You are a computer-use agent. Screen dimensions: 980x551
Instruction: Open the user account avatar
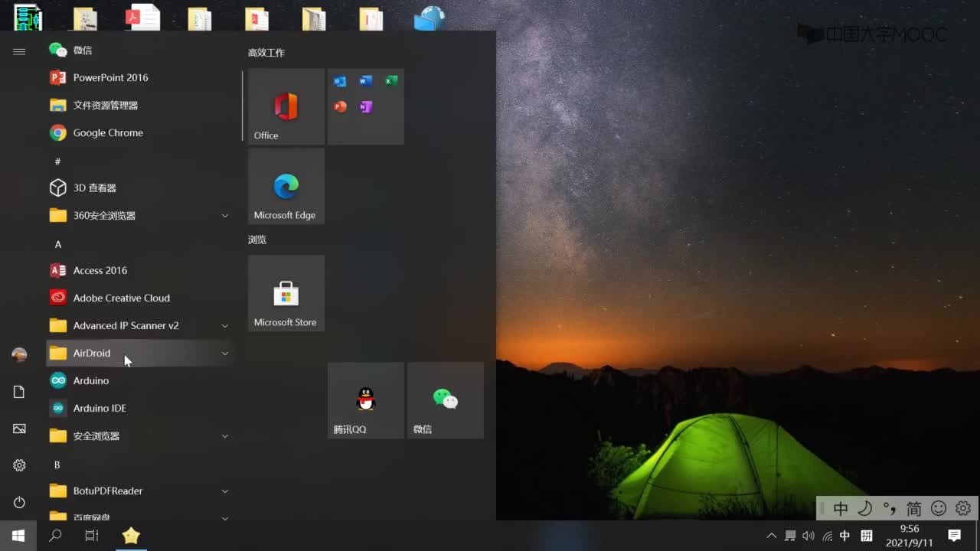point(19,354)
